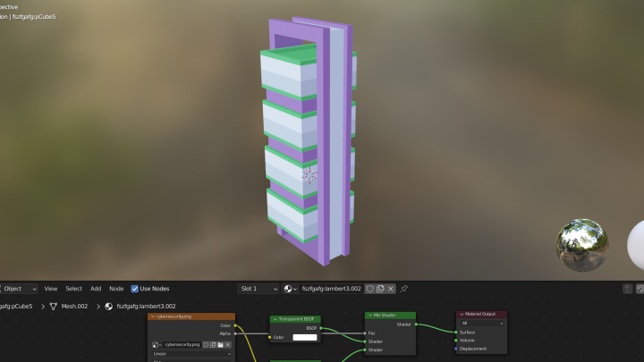The width and height of the screenshot is (644, 362).
Task: Click the Shader output socket on Mix Shader
Action: point(416,324)
